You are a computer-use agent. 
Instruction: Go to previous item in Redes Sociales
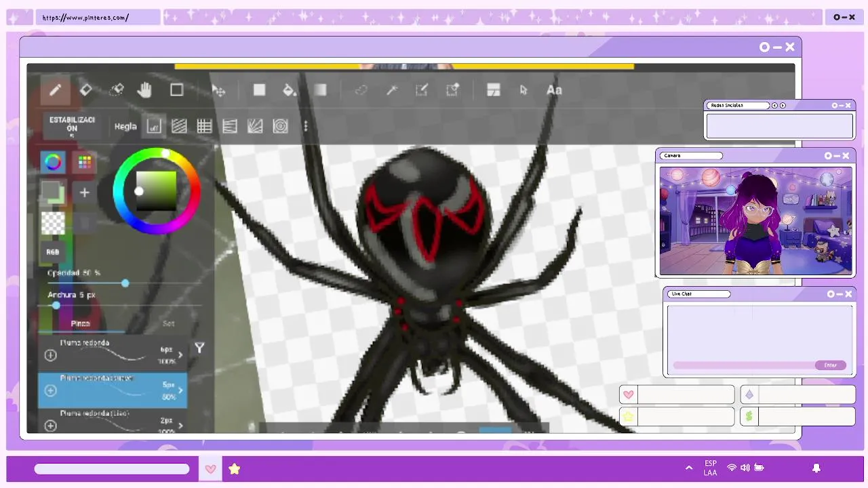775,106
